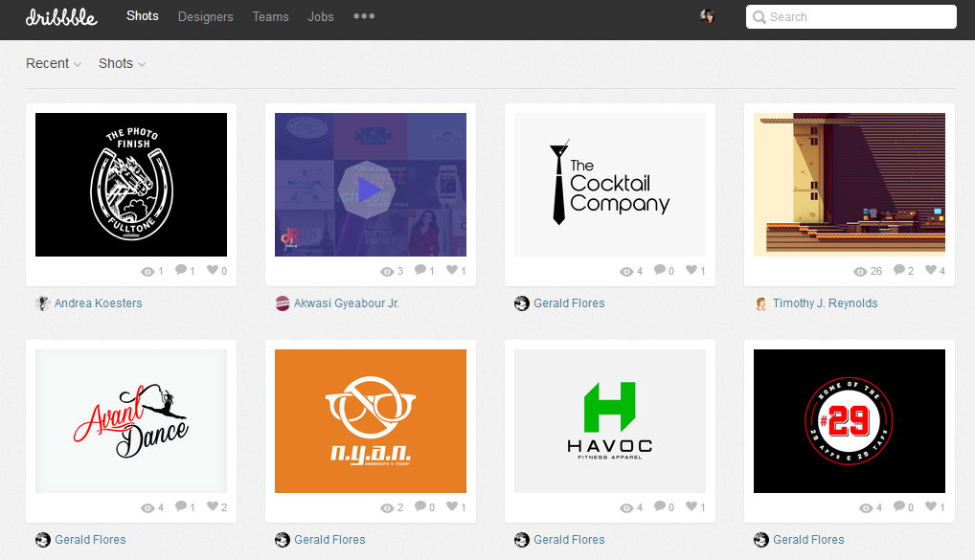Open Timothy J. Reynolds profile link
The height and width of the screenshot is (560, 975).
point(826,303)
